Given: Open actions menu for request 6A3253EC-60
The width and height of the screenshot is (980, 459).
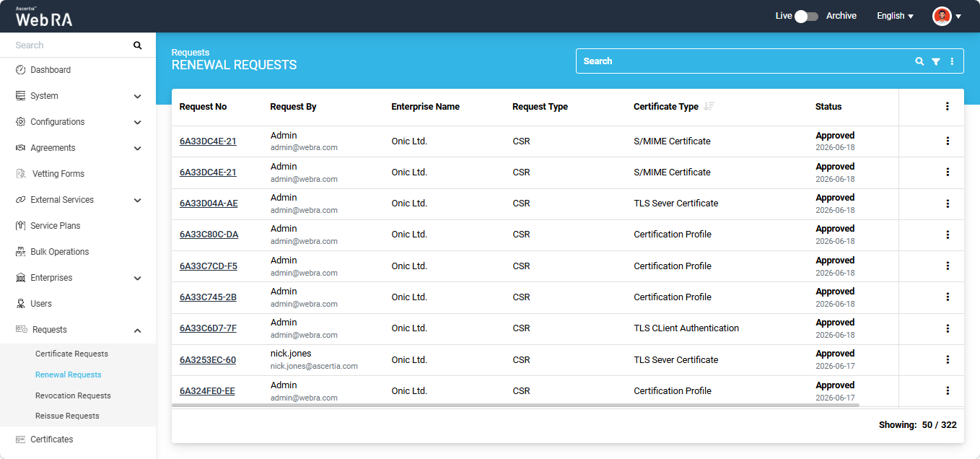Looking at the screenshot, I should point(948,359).
